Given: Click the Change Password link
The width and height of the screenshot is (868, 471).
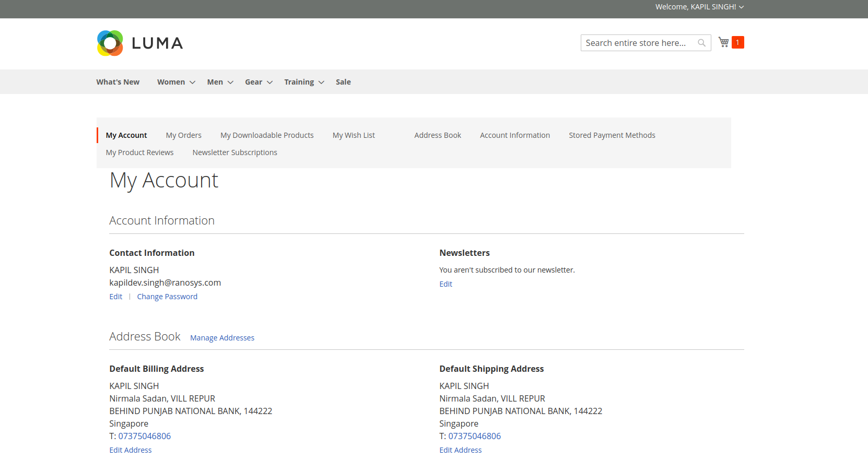Looking at the screenshot, I should (x=167, y=296).
